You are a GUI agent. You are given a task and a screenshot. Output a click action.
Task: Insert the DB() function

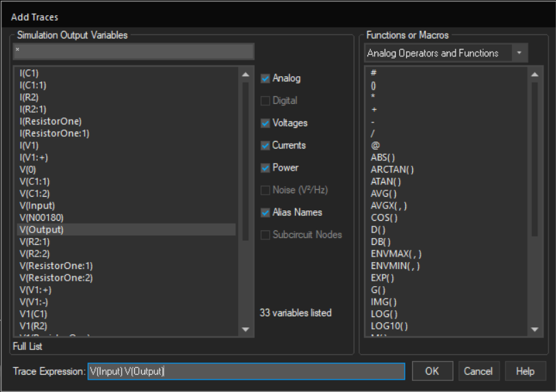(381, 241)
